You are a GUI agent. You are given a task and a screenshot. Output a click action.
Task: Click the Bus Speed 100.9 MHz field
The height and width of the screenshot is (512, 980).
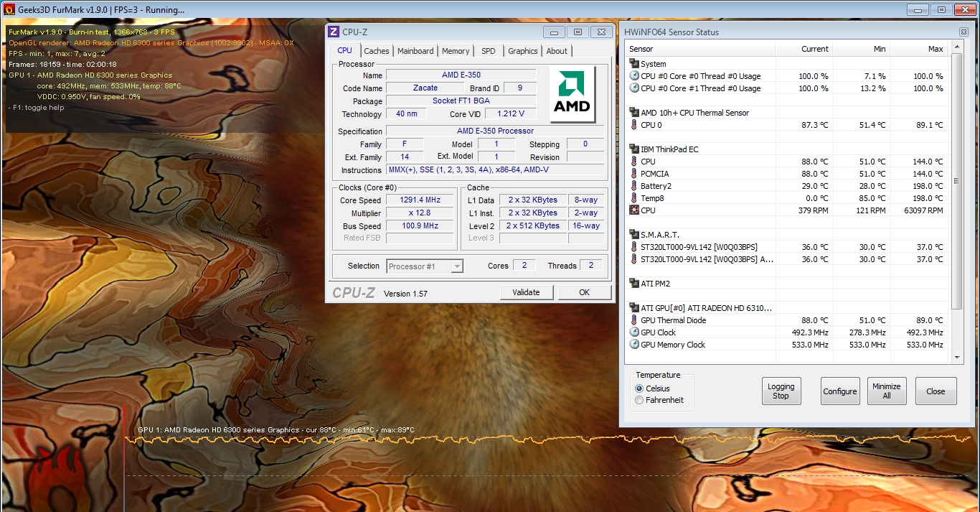tap(420, 225)
